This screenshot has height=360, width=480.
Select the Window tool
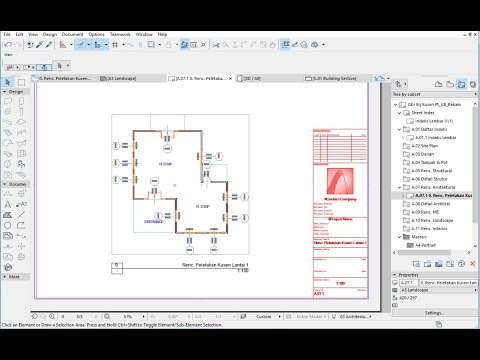[8, 112]
